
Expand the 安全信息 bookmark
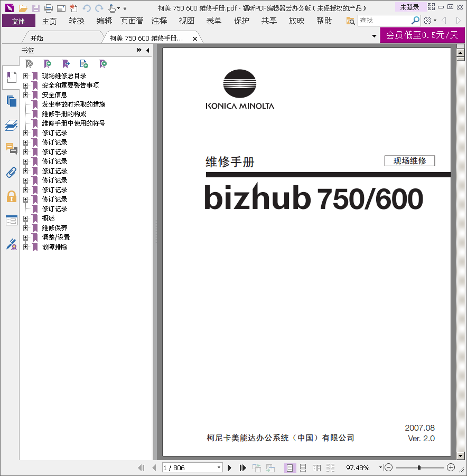coord(25,94)
